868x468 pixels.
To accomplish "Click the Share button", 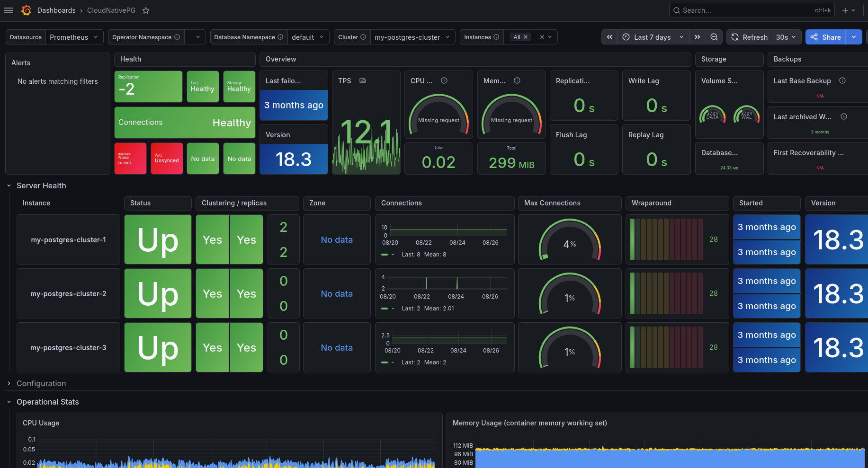I will [x=826, y=37].
